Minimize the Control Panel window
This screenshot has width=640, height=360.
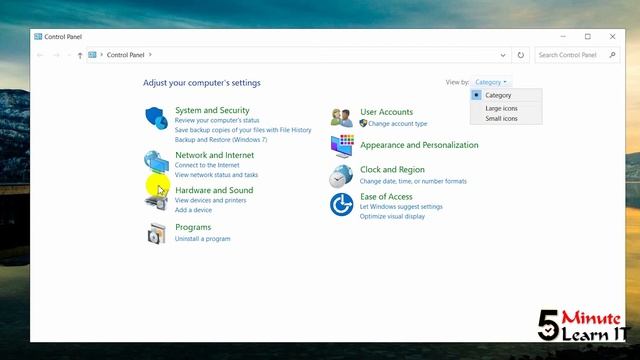coord(563,37)
